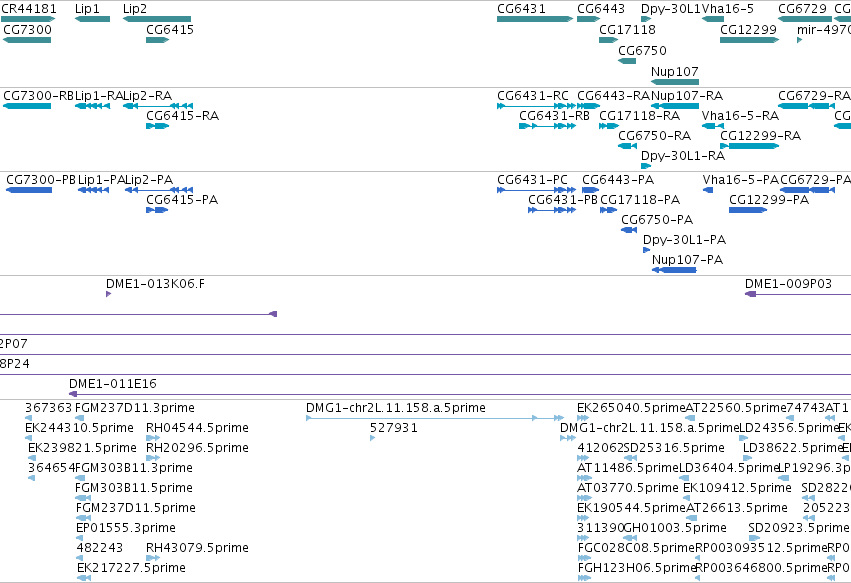Select EST SD25316.5prime
Screen dimensions: 851x583
674,448
